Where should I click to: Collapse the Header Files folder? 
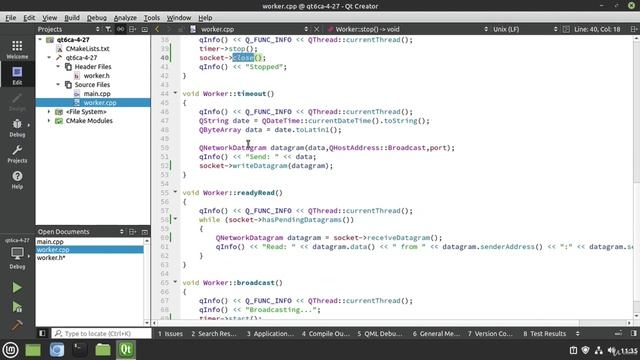[58, 67]
